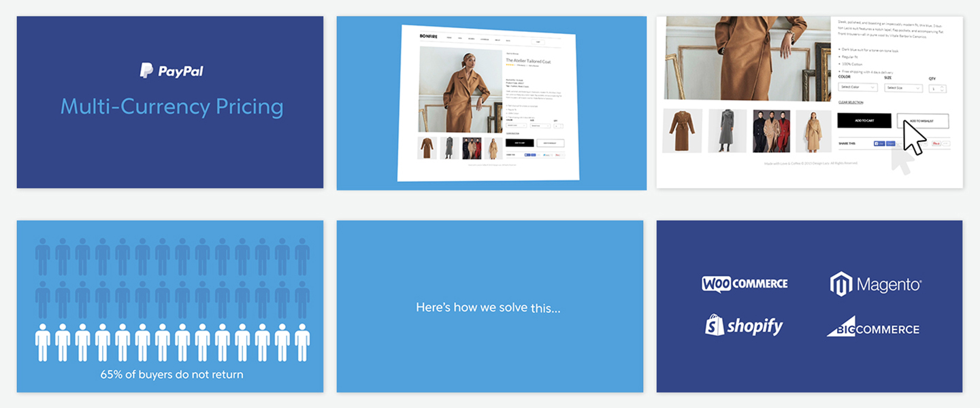Screen dimensions: 980x408
Task: Click the WooCommerce logo
Action: pos(745,284)
